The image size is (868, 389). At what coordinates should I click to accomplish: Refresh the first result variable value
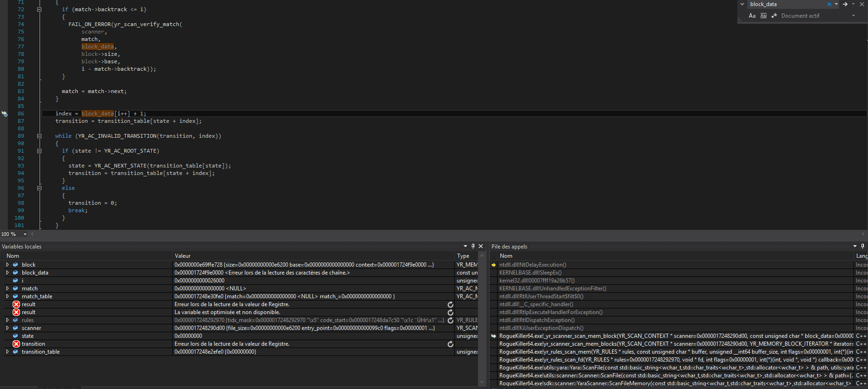pyautogui.click(x=451, y=304)
